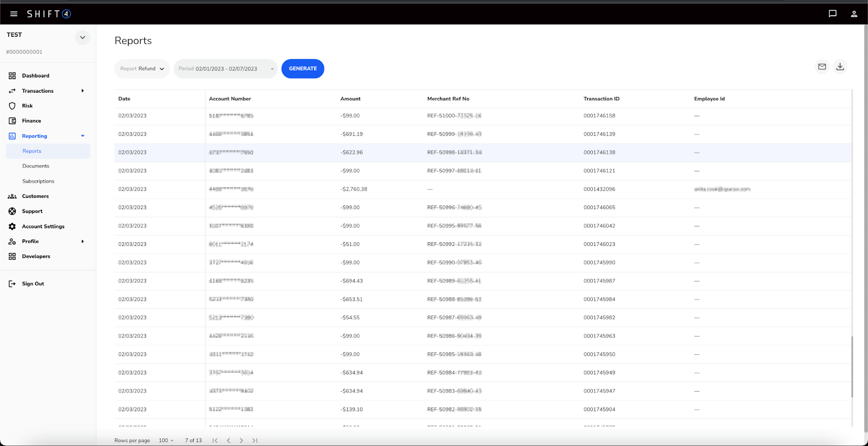868x446 pixels.
Task: Open the chat messages icon
Action: click(832, 14)
